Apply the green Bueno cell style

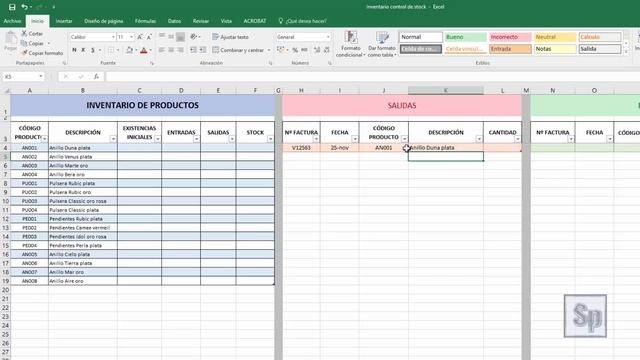point(465,37)
